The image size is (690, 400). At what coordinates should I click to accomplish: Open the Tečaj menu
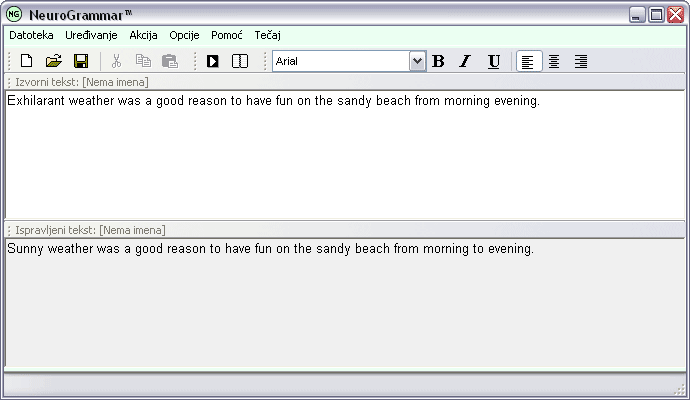click(x=267, y=35)
